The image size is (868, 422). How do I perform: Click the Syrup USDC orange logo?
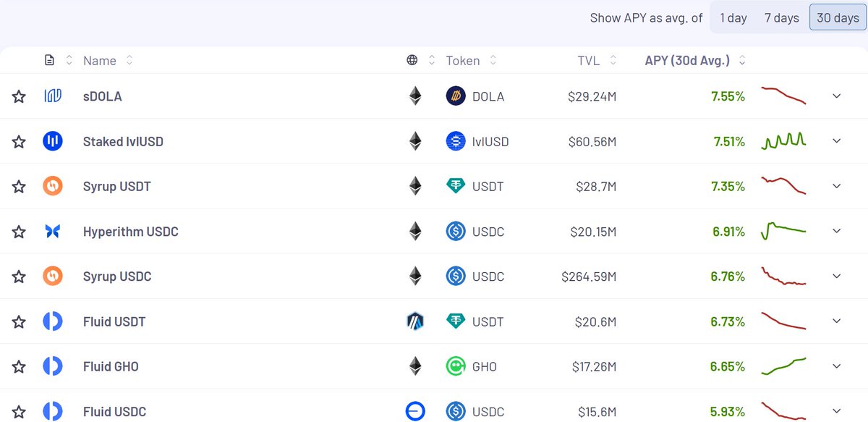(x=53, y=277)
